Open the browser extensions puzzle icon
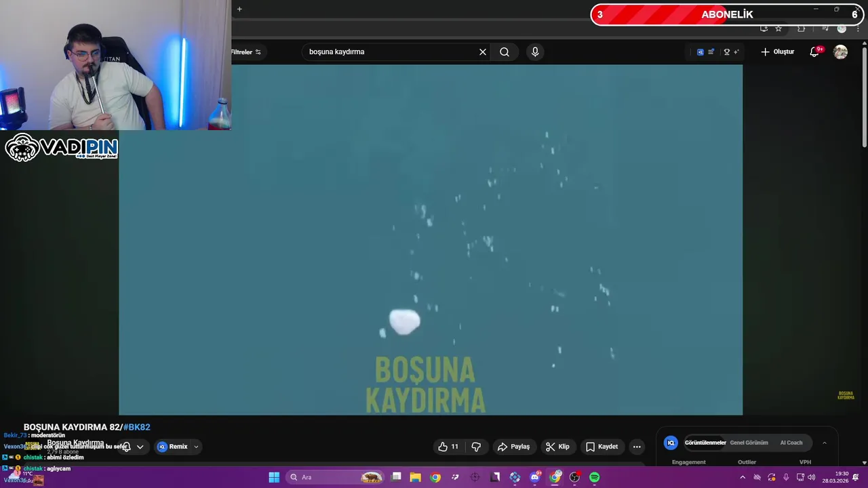This screenshot has height=488, width=868. [801, 28]
